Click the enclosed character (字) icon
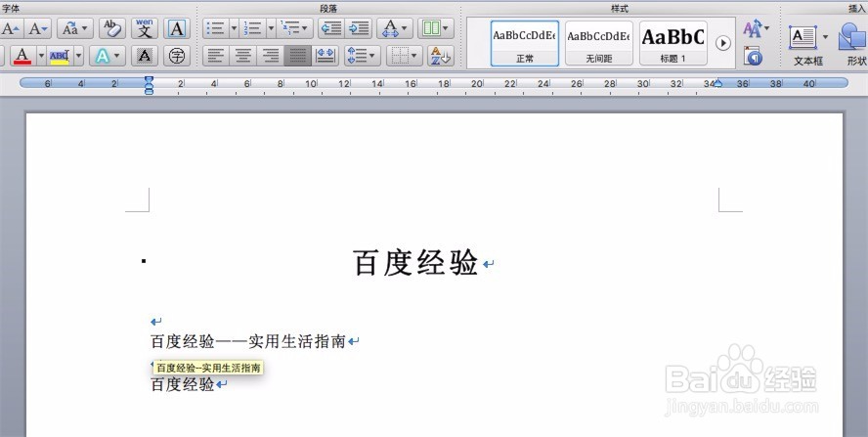Image resolution: width=868 pixels, height=437 pixels. click(177, 56)
